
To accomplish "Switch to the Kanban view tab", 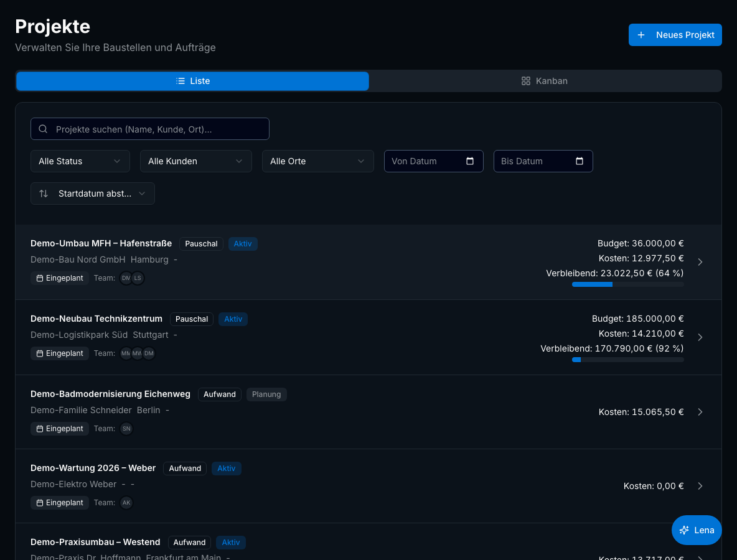I will (545, 81).
